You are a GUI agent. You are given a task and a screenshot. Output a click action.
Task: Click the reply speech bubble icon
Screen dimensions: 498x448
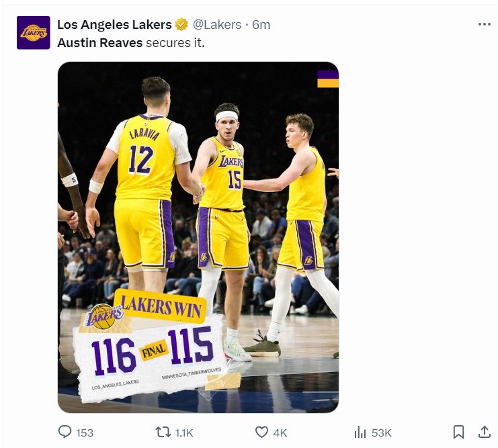coord(65,432)
